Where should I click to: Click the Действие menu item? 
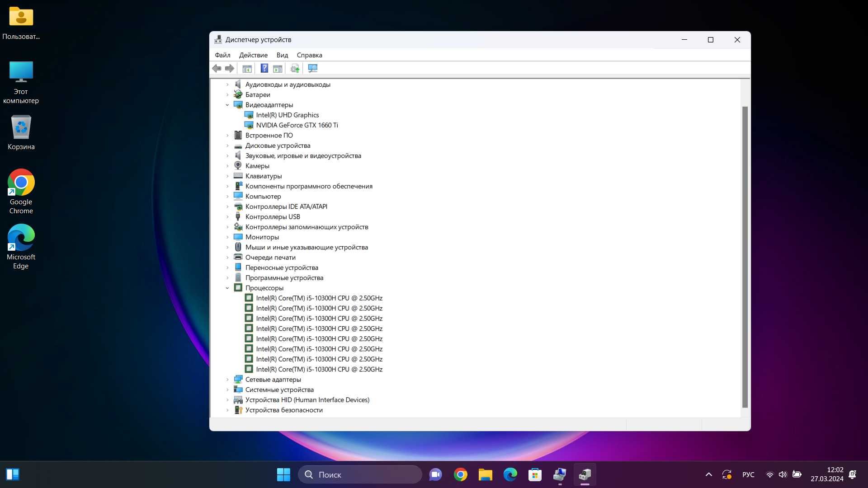tap(253, 55)
